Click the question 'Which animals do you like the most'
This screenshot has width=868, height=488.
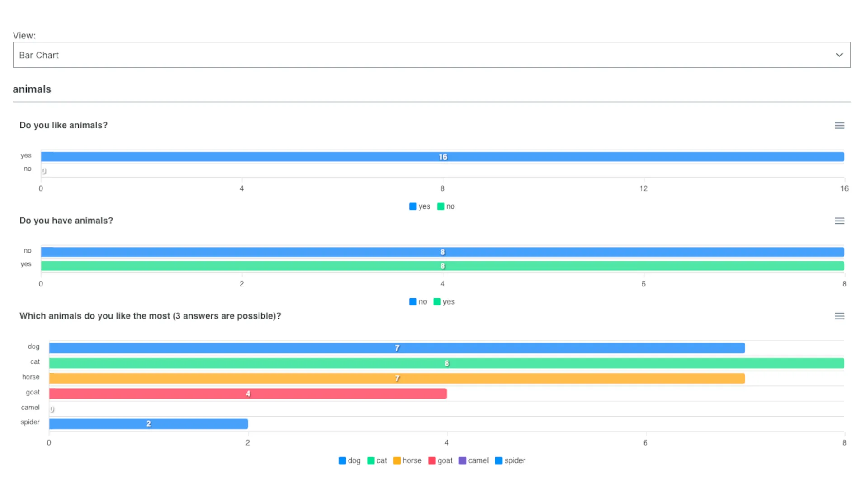pyautogui.click(x=150, y=316)
